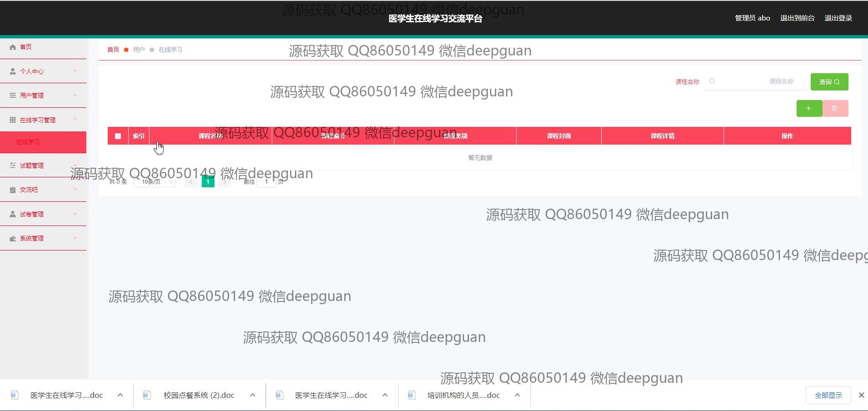Image resolution: width=868 pixels, height=411 pixels.
Task: Open the 校园点餐系统 (2).doc downloaded file
Action: coord(199,396)
